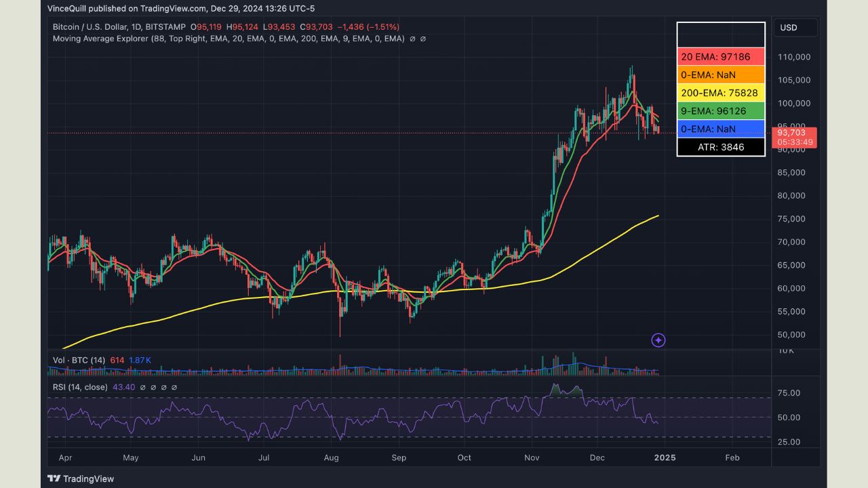
Task: Click the current price label 93,703
Action: [791, 133]
